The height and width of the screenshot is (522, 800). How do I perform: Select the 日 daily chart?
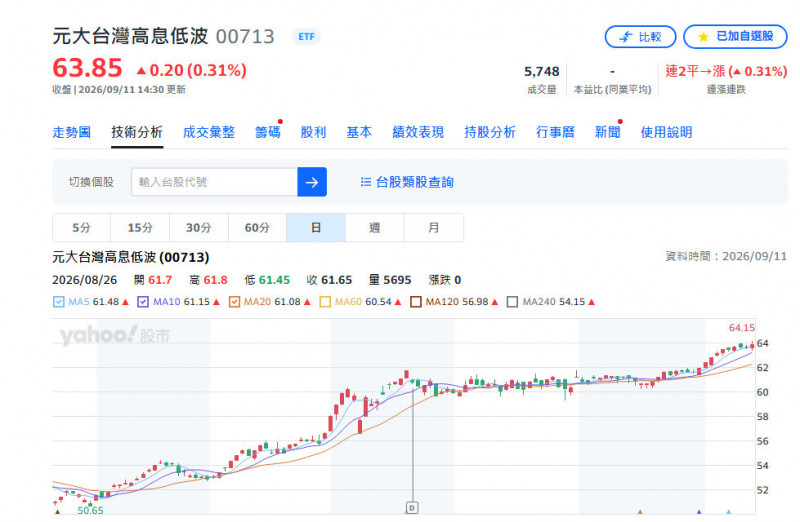[316, 228]
